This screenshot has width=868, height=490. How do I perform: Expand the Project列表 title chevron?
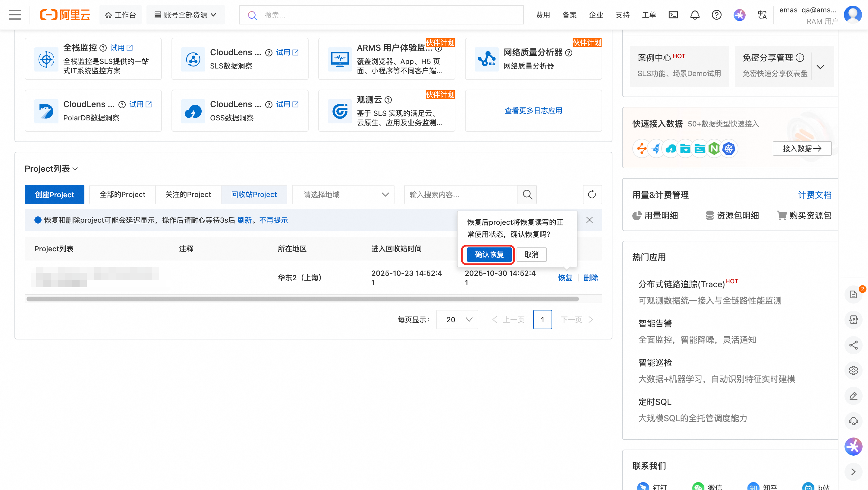[75, 169]
